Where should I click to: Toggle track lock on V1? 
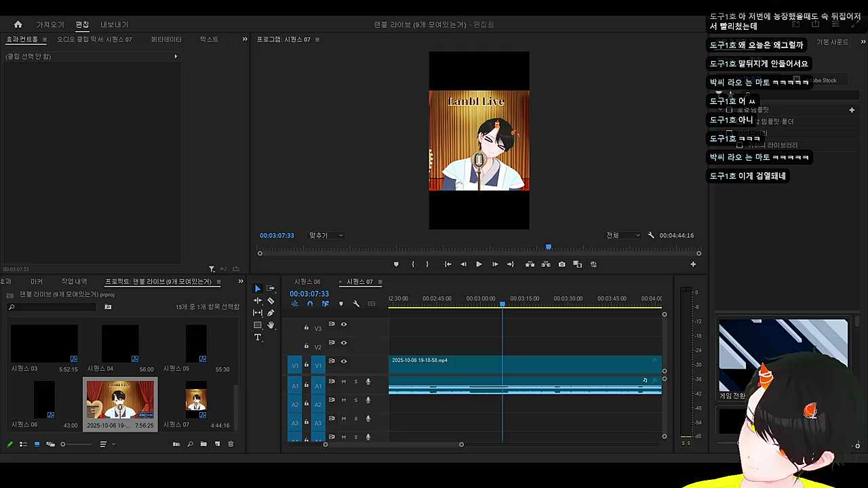307,365
